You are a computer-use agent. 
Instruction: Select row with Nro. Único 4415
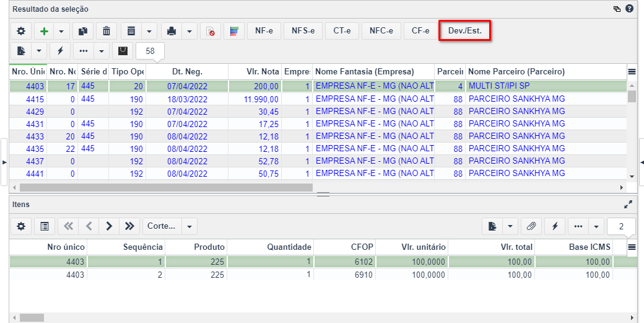click(x=318, y=99)
